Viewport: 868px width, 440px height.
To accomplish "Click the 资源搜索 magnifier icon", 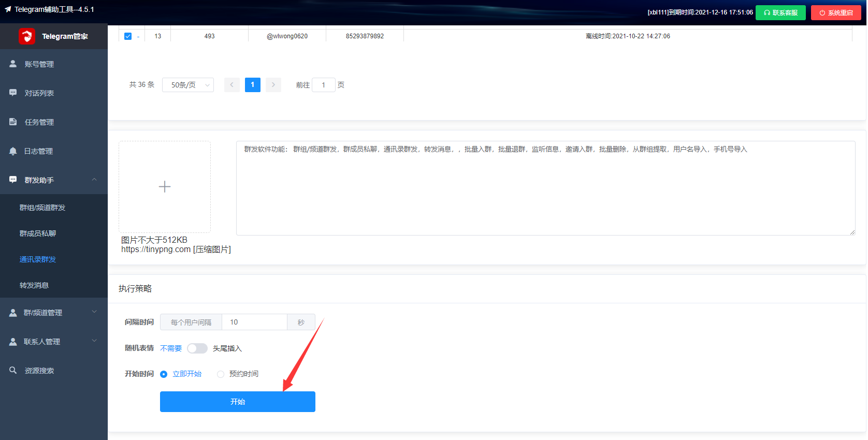I will click(x=13, y=370).
